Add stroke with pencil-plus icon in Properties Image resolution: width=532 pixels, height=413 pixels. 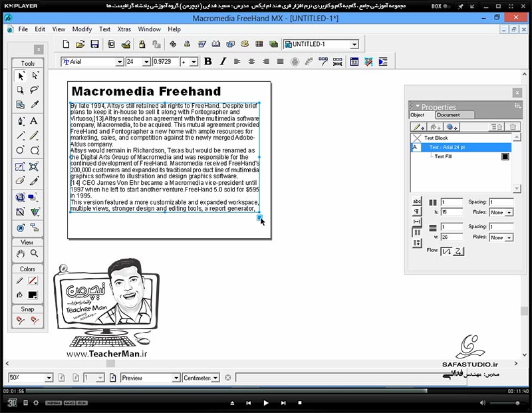418,127
